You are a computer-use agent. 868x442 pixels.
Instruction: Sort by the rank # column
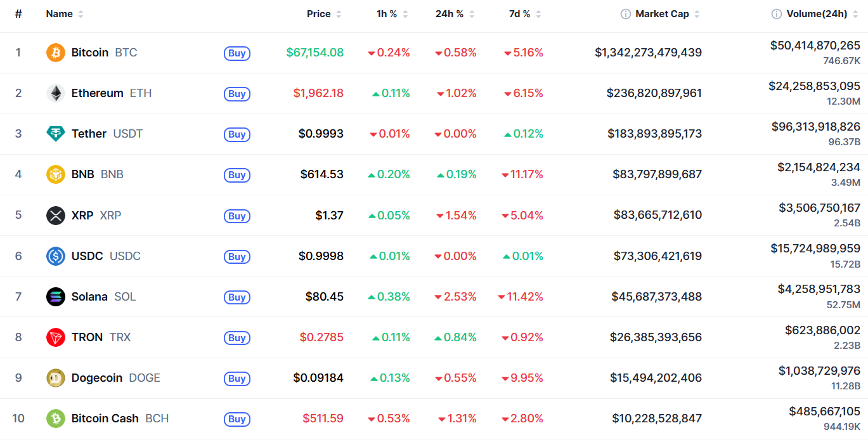click(18, 14)
